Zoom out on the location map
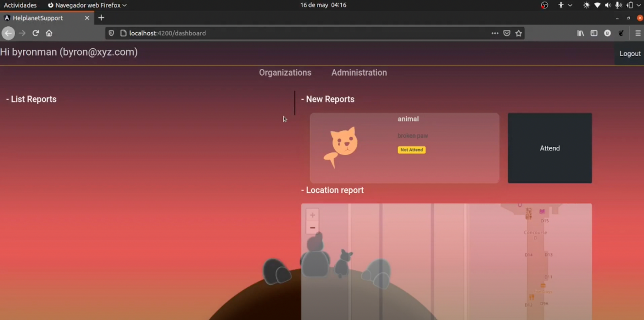This screenshot has height=320, width=644. pos(312,228)
